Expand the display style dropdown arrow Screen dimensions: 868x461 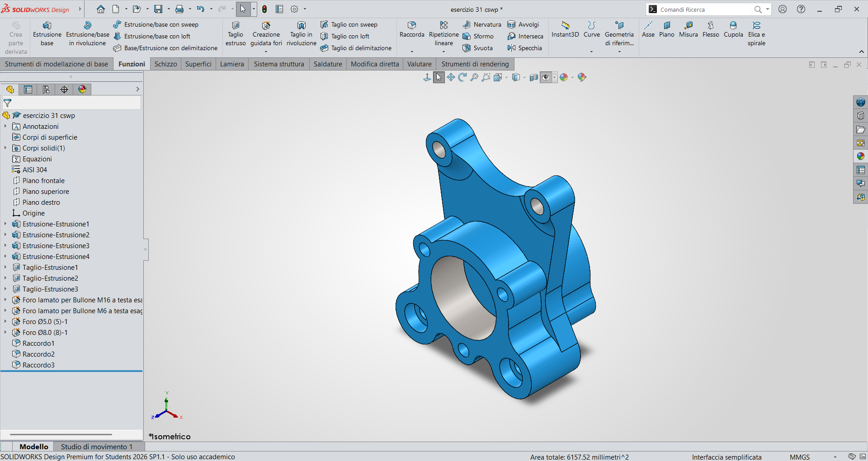(524, 77)
